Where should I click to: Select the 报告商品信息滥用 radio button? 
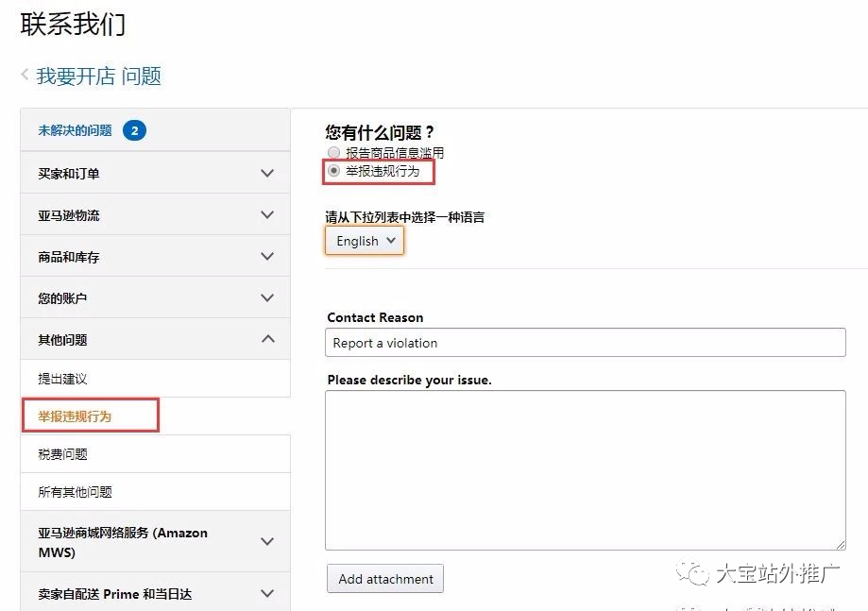tap(333, 153)
